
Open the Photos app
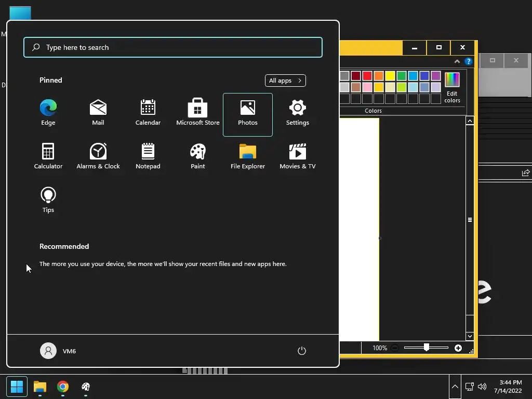click(248, 115)
